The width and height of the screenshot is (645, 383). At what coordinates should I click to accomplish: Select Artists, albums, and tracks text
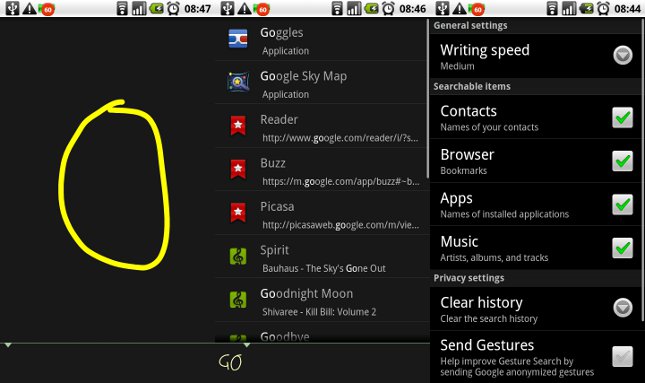pyautogui.click(x=494, y=258)
